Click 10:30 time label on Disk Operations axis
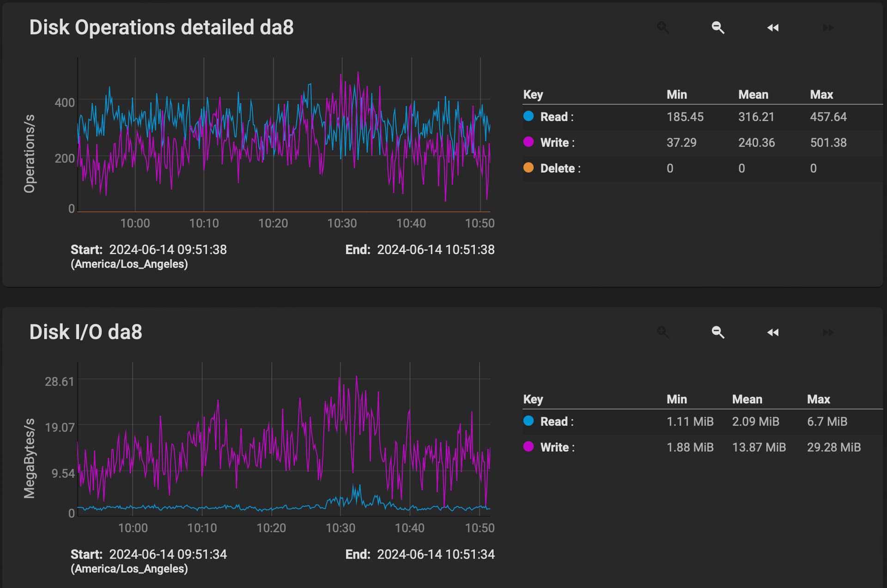Screen dimensions: 887x588 click(x=342, y=224)
